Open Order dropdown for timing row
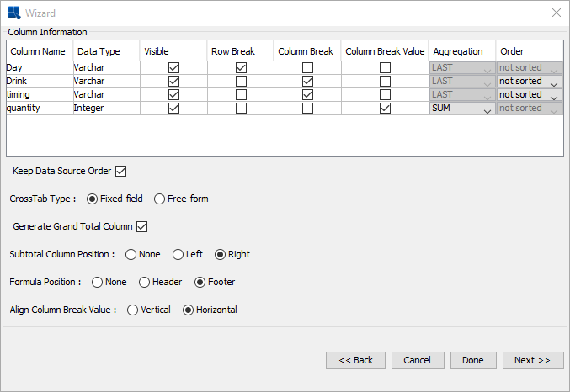This screenshot has height=392, width=570. (x=530, y=95)
